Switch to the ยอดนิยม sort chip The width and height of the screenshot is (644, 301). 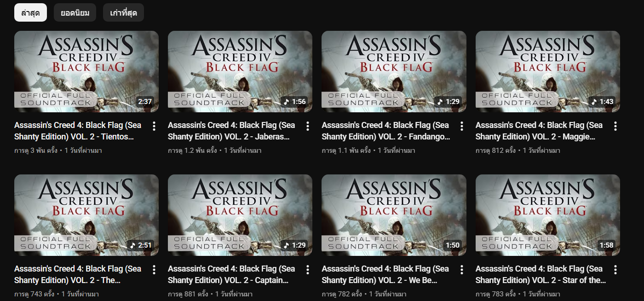point(75,12)
